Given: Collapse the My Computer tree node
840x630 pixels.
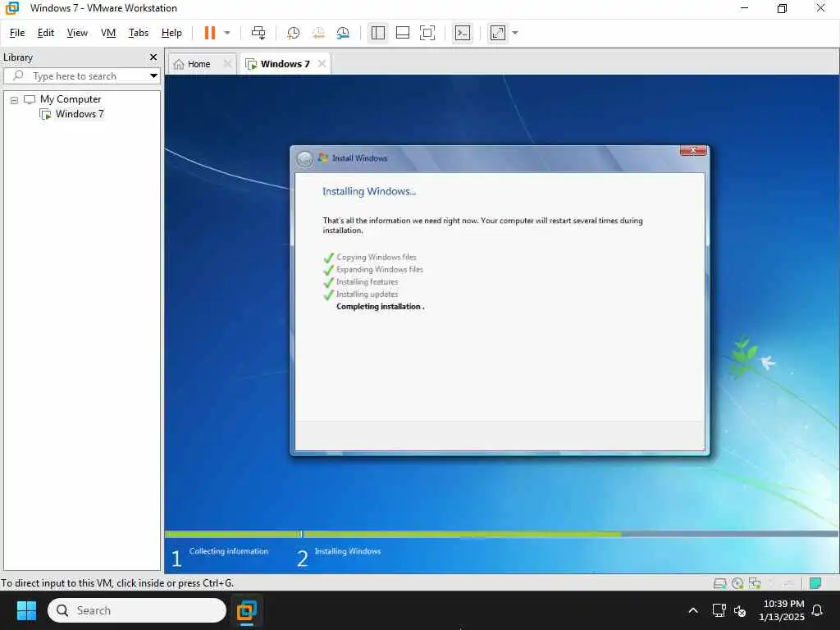Looking at the screenshot, I should [15, 99].
